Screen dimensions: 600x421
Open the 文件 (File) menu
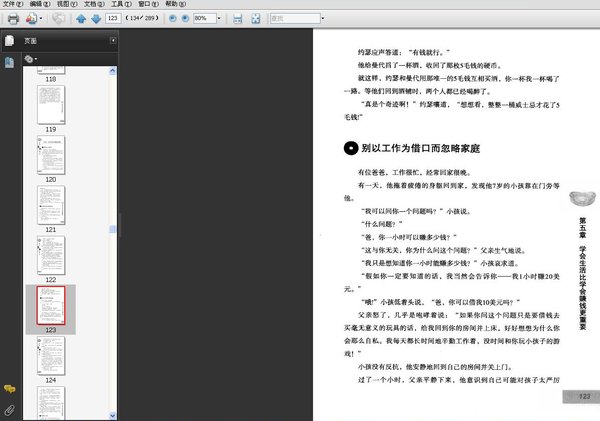point(12,5)
